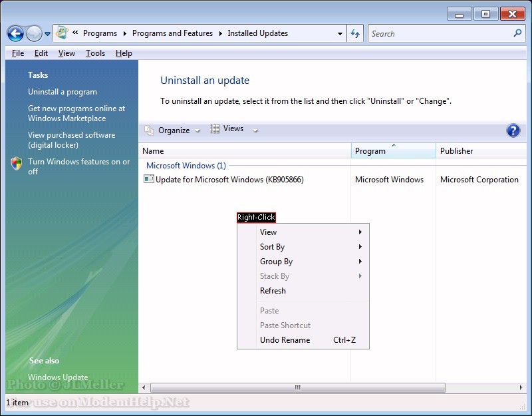Open the Windows Update link

click(x=58, y=377)
